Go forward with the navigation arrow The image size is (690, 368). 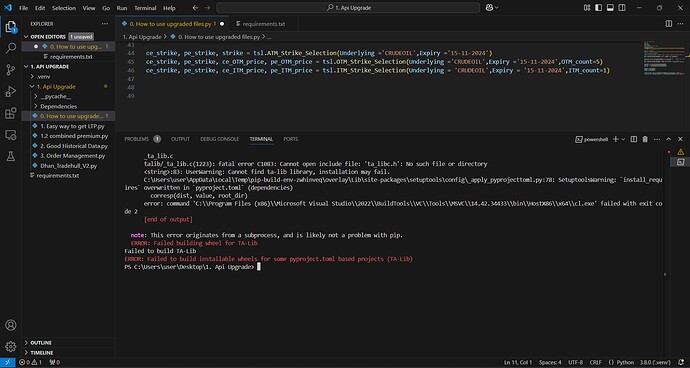pos(207,8)
